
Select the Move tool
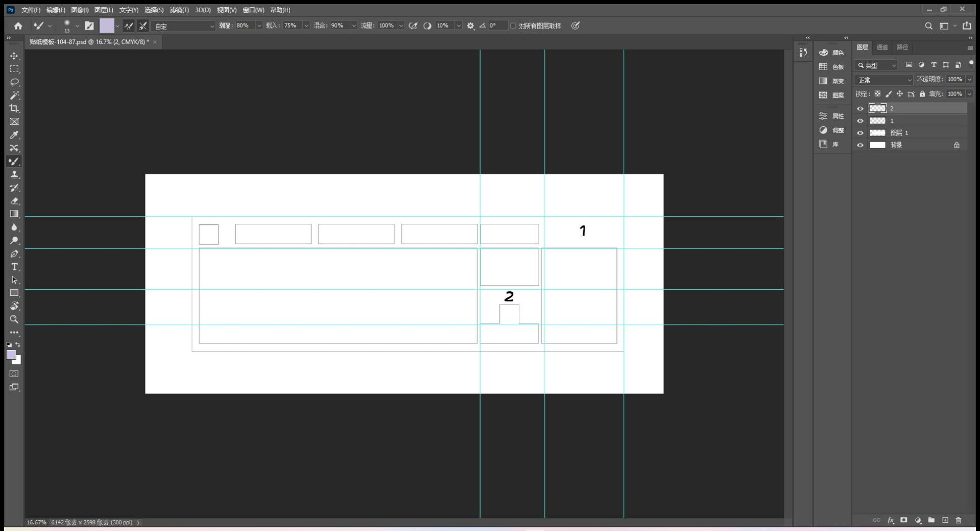(x=14, y=56)
